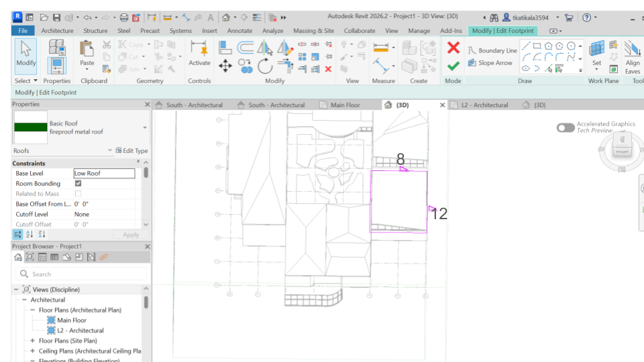Select the Move tool in Modify panel
The image size is (644, 362).
coord(225,66)
